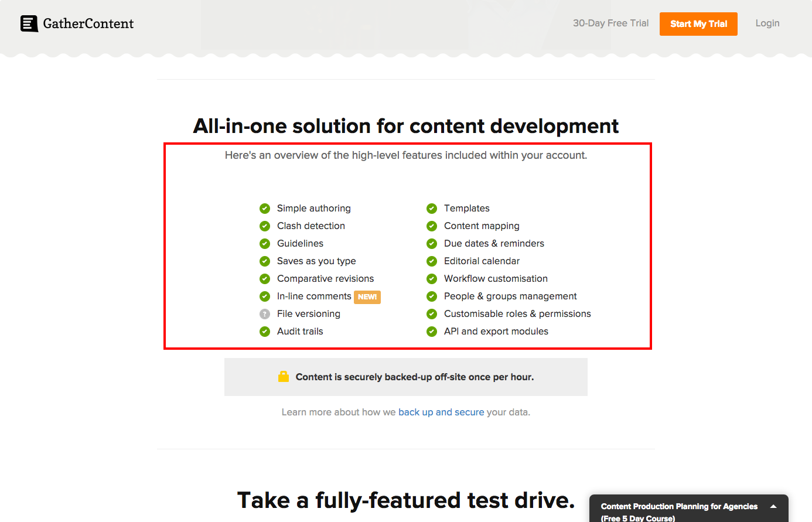This screenshot has width=812, height=522.
Task: Click the Audit trails text
Action: pos(300,332)
